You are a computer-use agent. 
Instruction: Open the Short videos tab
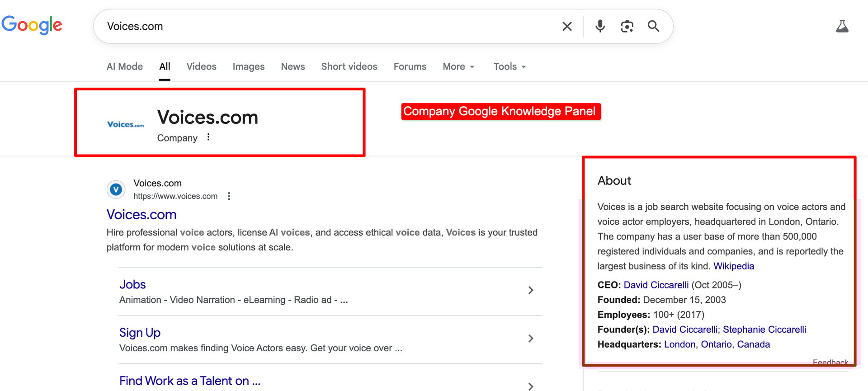[349, 66]
